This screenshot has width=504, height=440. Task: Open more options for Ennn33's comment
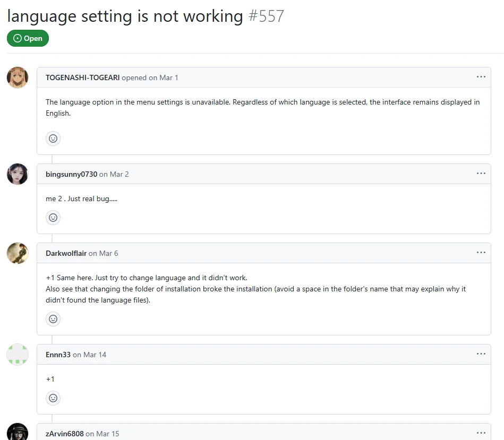point(481,354)
